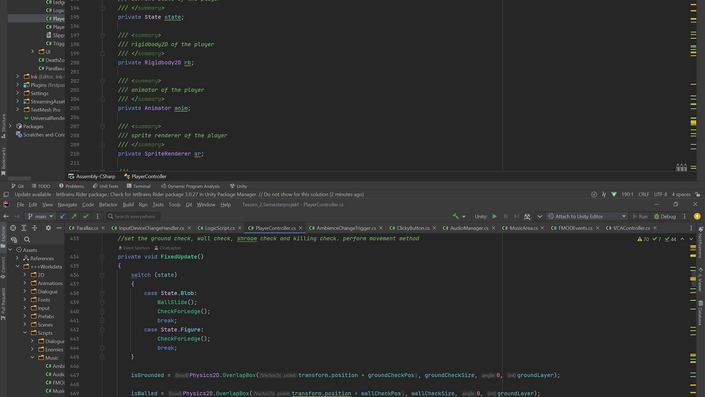Collapse the Music folder
The height and width of the screenshot is (397, 705).
pyautogui.click(x=32, y=357)
